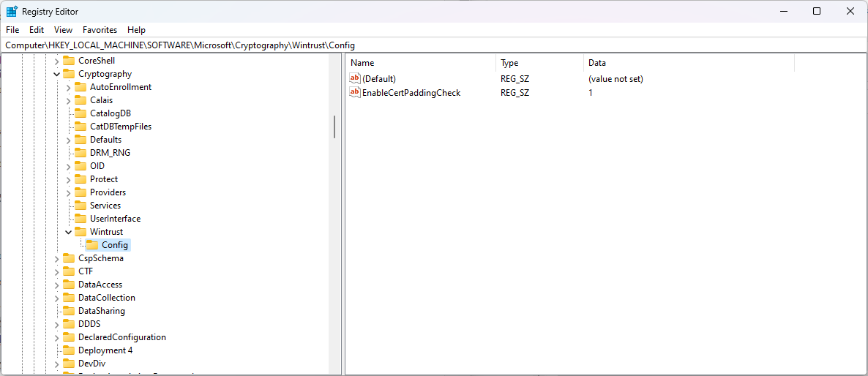Click the string icon beside (Default) value

(x=355, y=78)
